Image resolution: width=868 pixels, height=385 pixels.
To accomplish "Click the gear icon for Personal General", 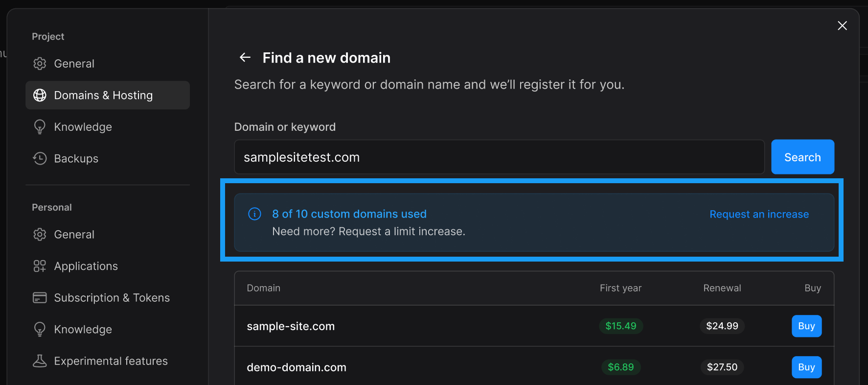I will tap(40, 235).
